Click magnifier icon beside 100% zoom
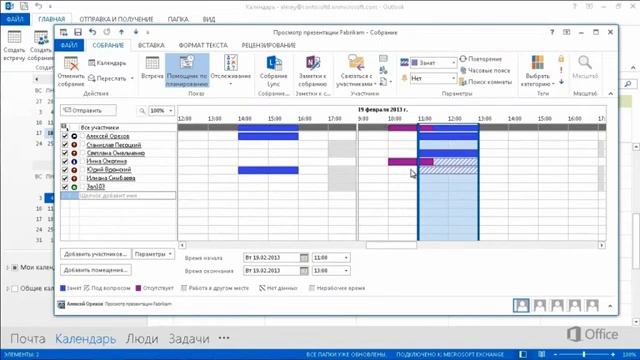Viewport: 640px width, 360px height. (x=142, y=111)
